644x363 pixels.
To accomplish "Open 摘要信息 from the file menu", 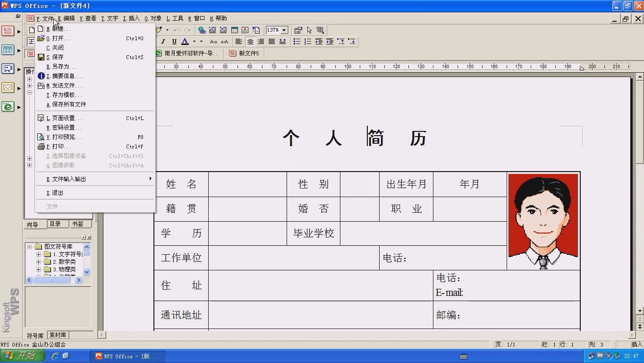I will [x=95, y=76].
